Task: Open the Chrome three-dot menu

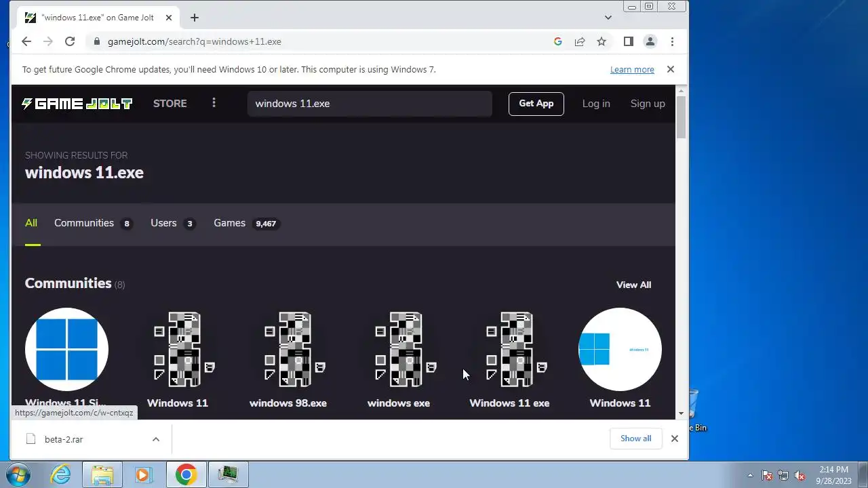Action: pos(671,41)
